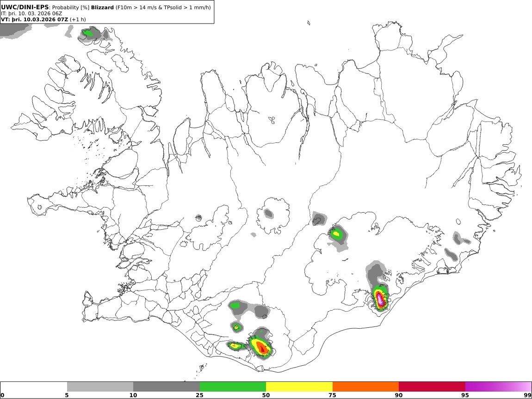Click the orange 75-90% legend swatch

tap(366, 387)
